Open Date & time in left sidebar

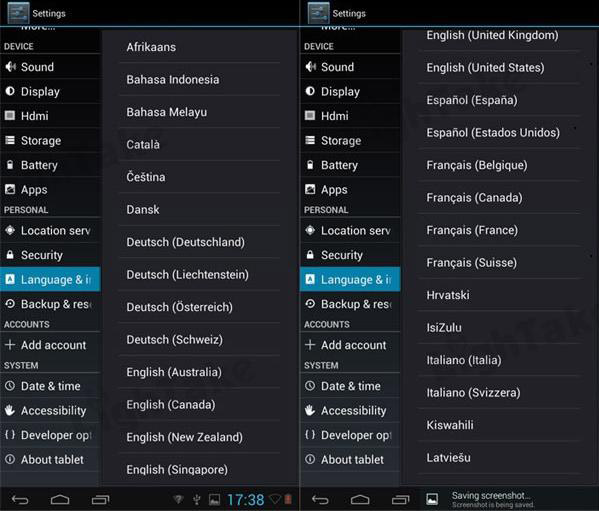point(50,386)
